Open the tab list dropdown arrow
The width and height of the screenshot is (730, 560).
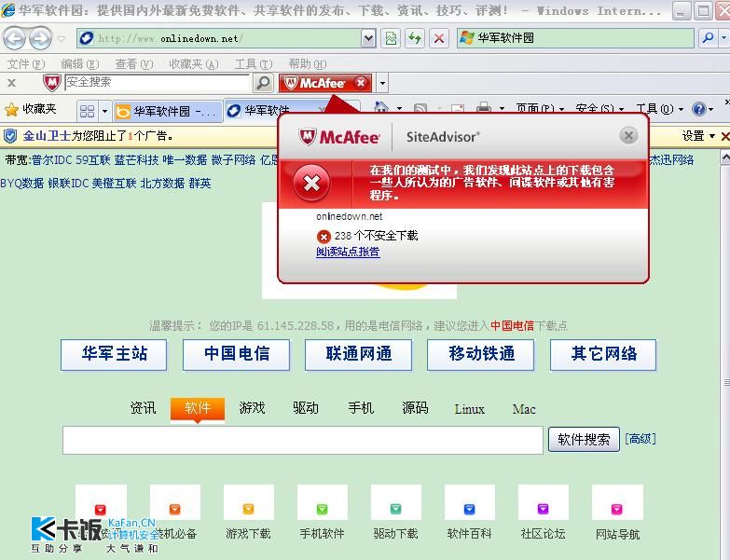point(104,111)
